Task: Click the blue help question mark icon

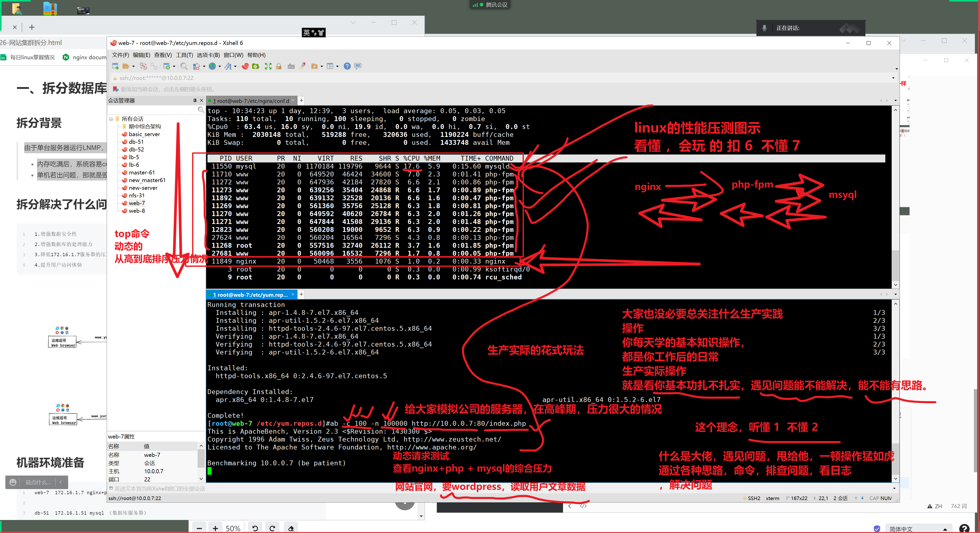Action: point(347,66)
